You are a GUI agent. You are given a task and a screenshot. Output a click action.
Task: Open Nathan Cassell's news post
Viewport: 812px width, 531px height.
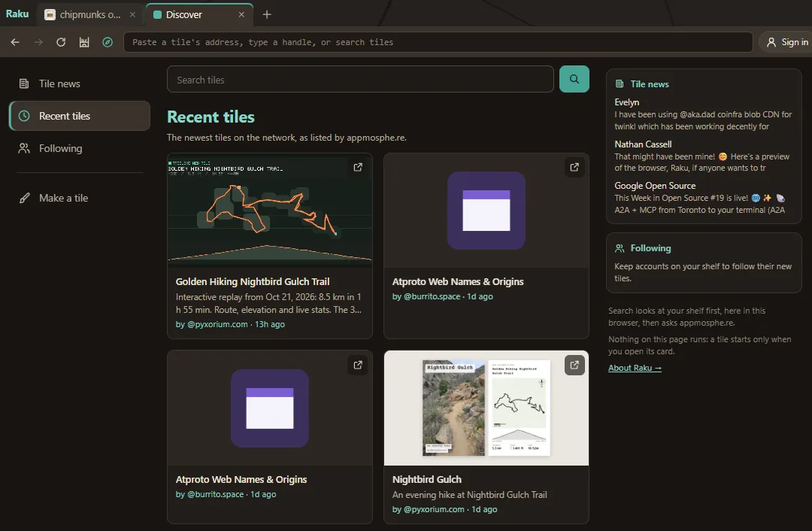click(x=703, y=156)
